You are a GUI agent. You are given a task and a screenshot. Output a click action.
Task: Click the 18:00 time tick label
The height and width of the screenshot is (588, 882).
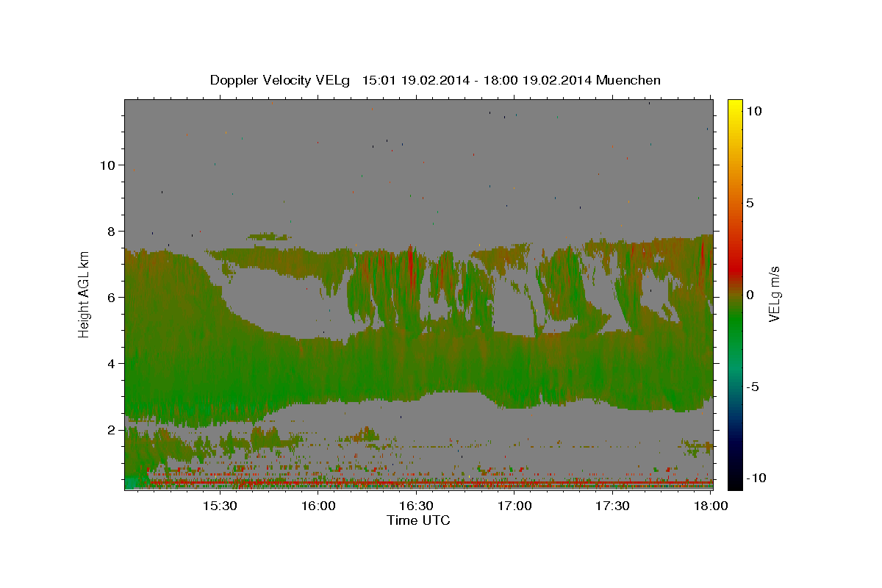710,506
